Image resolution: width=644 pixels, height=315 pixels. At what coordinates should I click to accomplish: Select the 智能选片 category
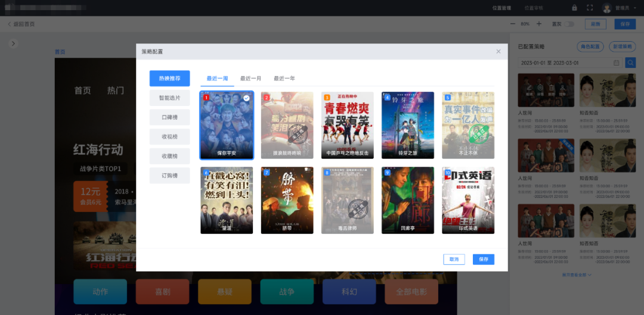169,98
